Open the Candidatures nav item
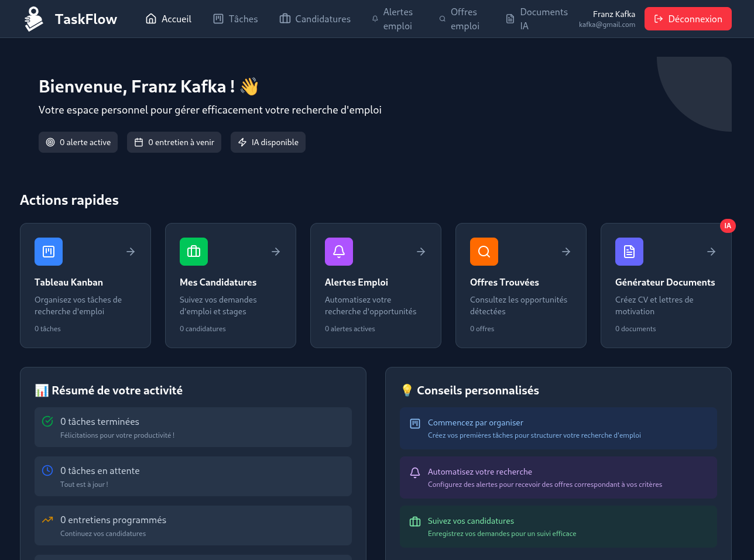This screenshot has height=560, width=754. tap(316, 19)
